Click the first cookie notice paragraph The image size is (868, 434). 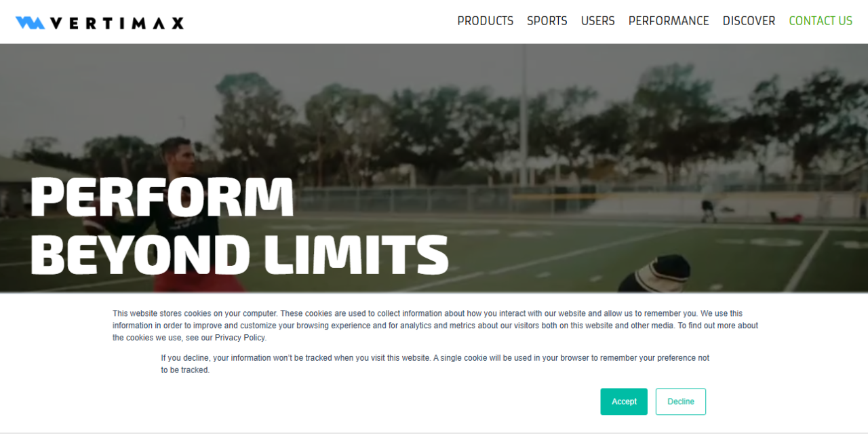435,325
